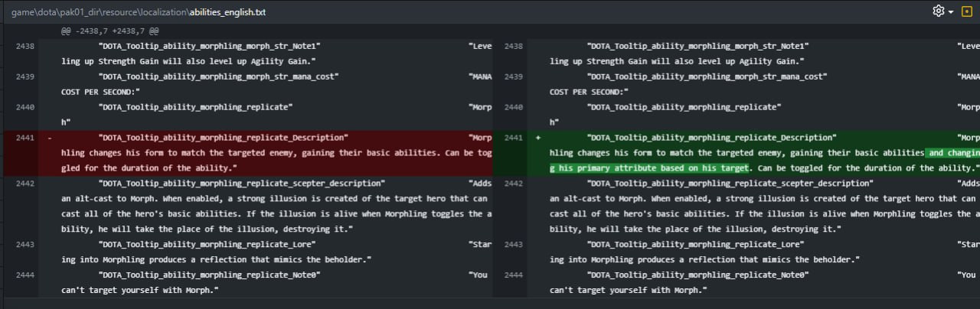Screen dimensions: 980x309
Task: Click the yellow modified file status icon
Action: (x=966, y=11)
